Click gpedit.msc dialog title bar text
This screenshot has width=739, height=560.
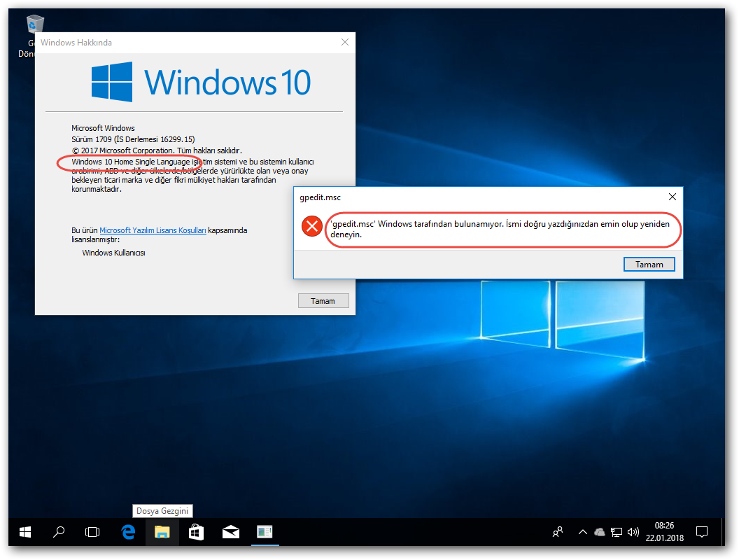[x=320, y=197]
